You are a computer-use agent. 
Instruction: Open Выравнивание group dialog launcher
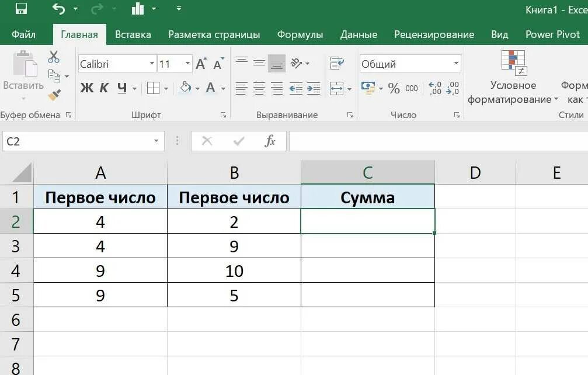pos(350,114)
